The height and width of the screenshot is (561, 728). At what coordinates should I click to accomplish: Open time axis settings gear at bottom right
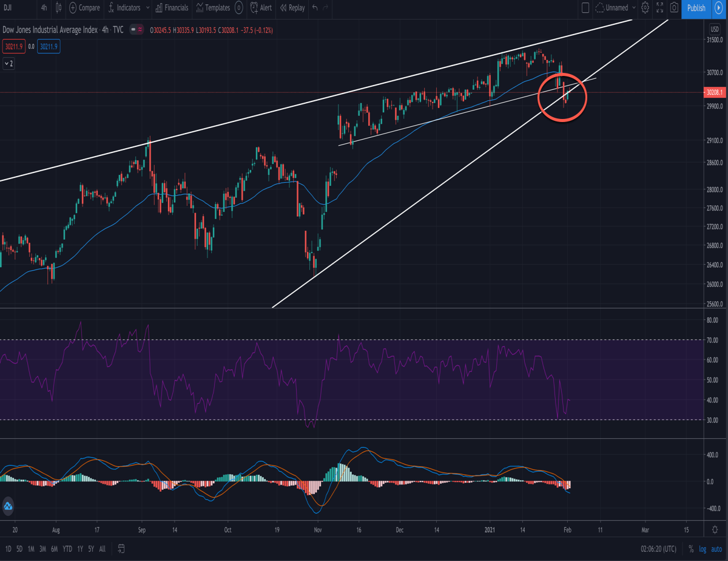716,529
